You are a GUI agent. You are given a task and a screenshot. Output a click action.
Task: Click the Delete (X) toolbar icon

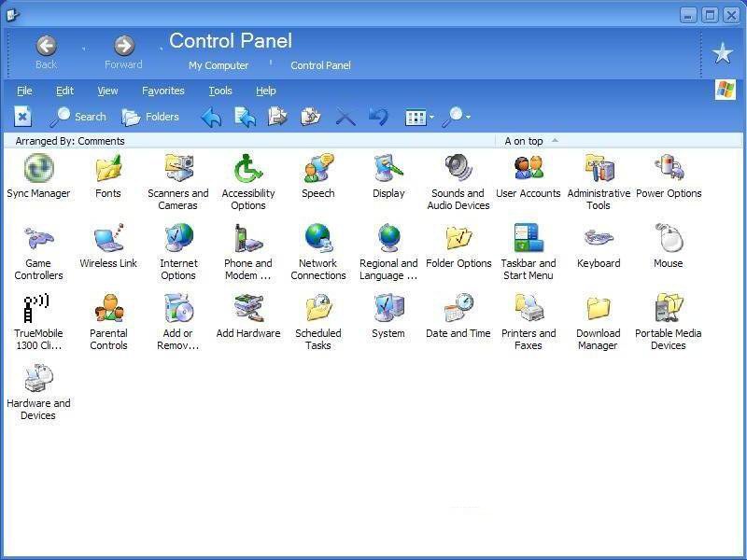345,117
